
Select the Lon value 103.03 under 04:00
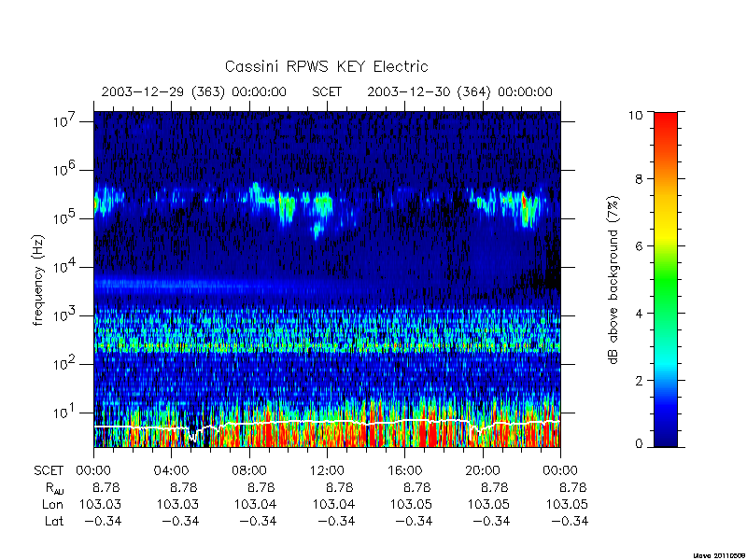click(178, 504)
